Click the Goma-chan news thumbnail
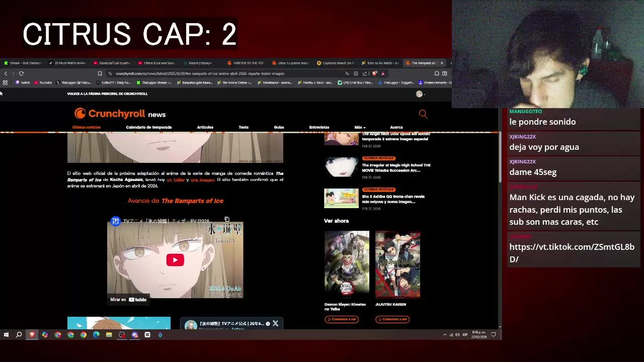Screen dimensions: 644x362 341,198
